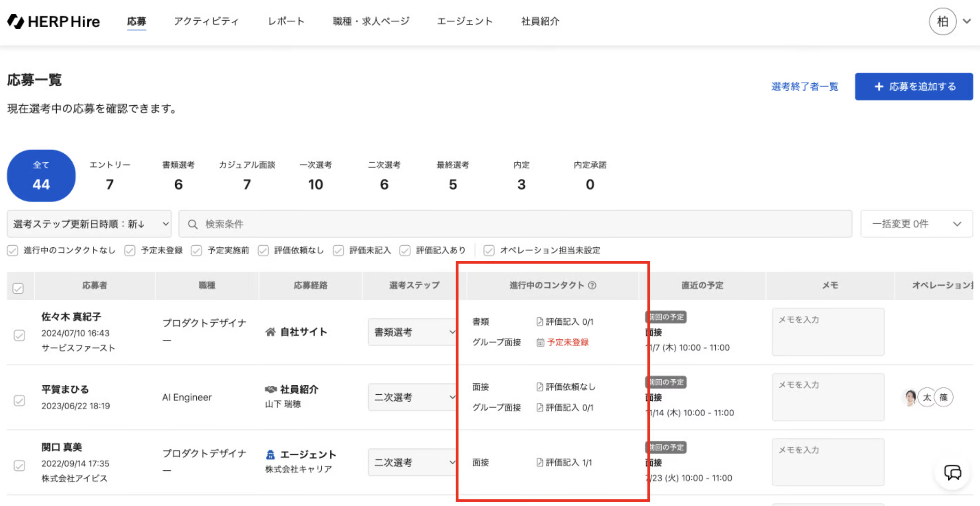The image size is (980, 506).
Task: Go to the レポート menu tab
Action: [286, 21]
